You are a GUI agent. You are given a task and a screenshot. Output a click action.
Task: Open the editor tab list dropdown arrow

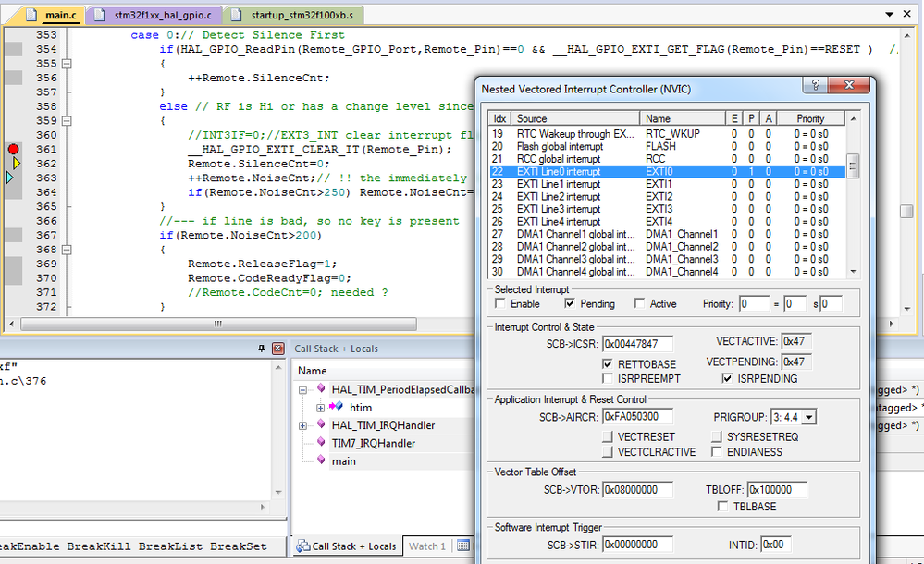889,14
